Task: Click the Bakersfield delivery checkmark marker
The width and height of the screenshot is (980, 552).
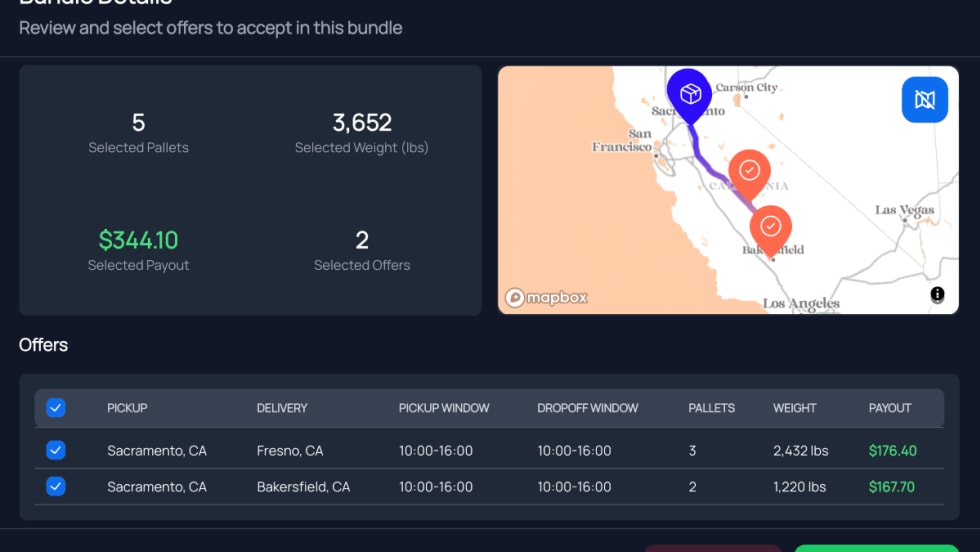Action: [771, 224]
